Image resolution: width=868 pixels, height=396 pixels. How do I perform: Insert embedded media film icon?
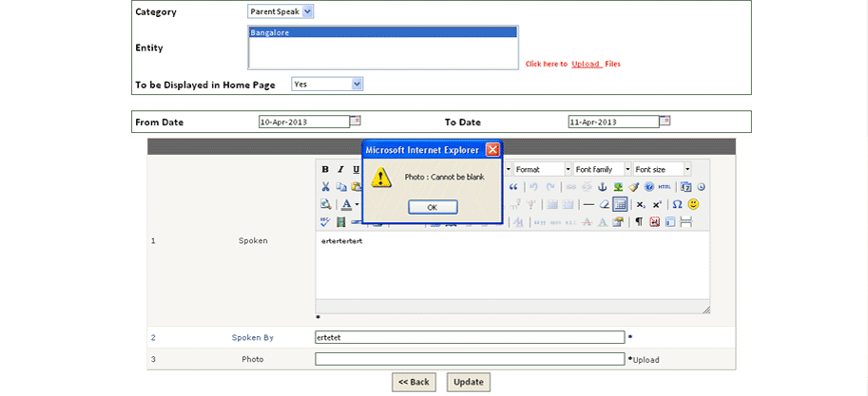[x=341, y=222]
